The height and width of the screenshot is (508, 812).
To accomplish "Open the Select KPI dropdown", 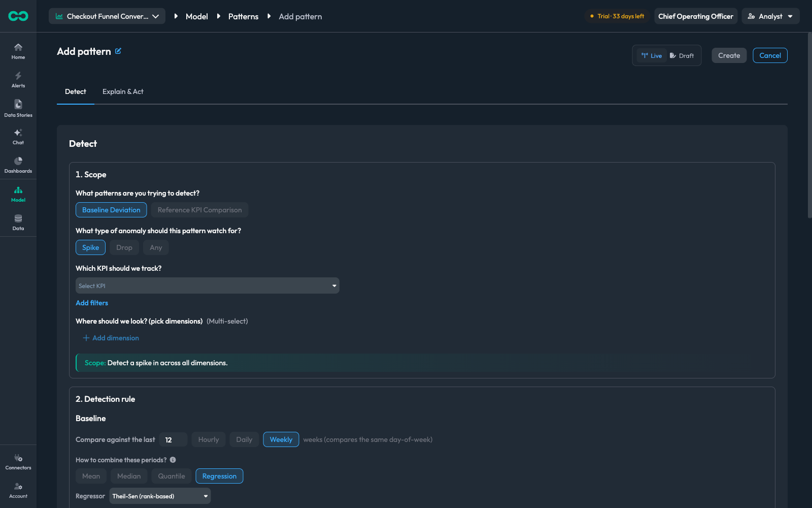I will [x=208, y=285].
